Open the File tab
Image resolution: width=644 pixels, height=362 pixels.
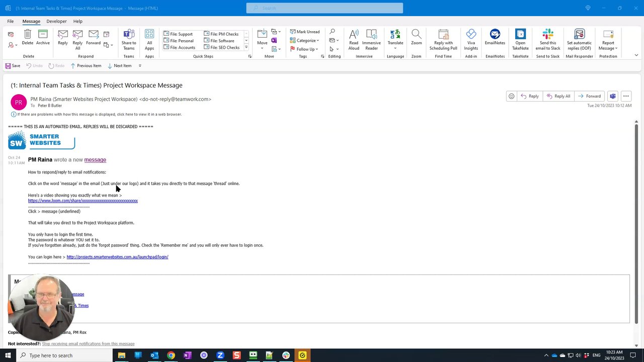[x=11, y=21]
